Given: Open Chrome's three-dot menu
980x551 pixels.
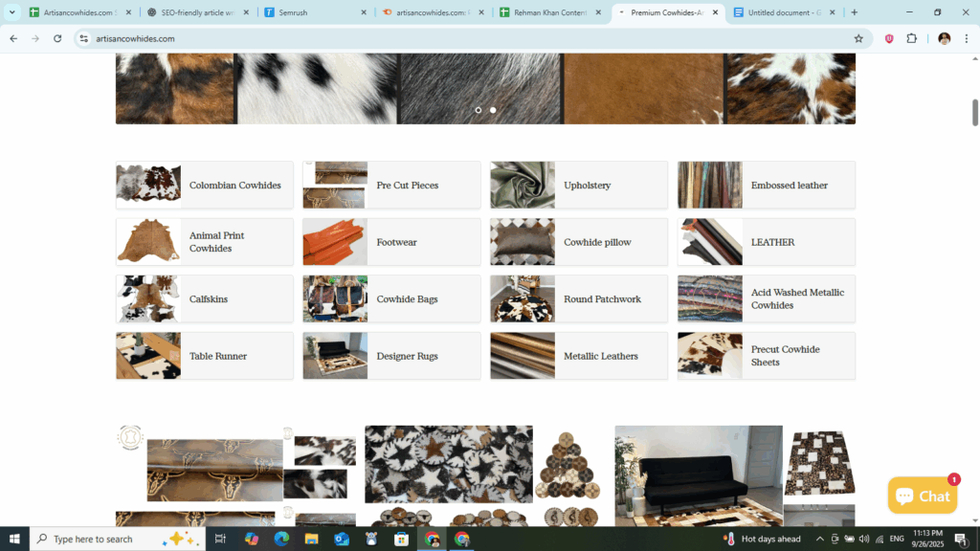Looking at the screenshot, I should (967, 38).
